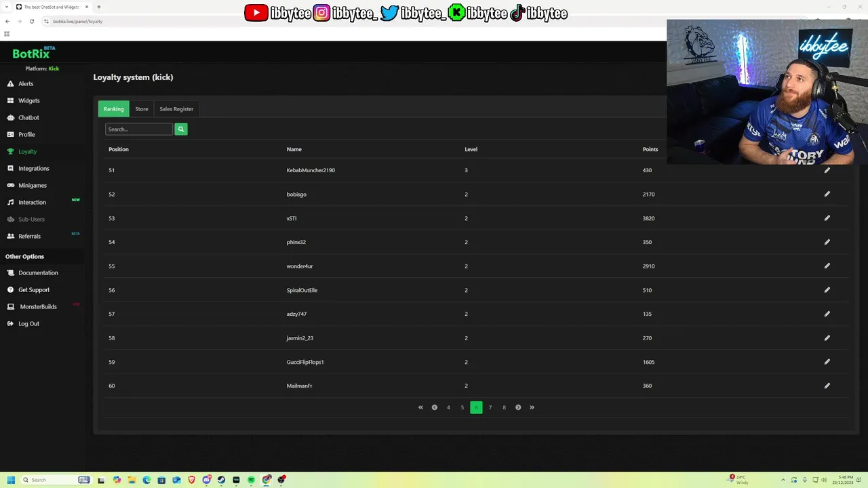The width and height of the screenshot is (868, 488).
Task: Click the Level column header
Action: click(x=471, y=149)
